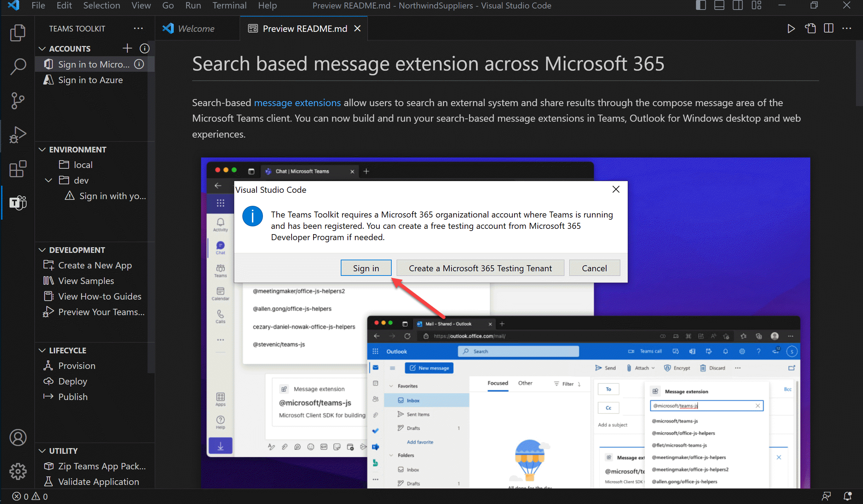This screenshot has width=863, height=504.
Task: Open the Edit menu
Action: (64, 6)
